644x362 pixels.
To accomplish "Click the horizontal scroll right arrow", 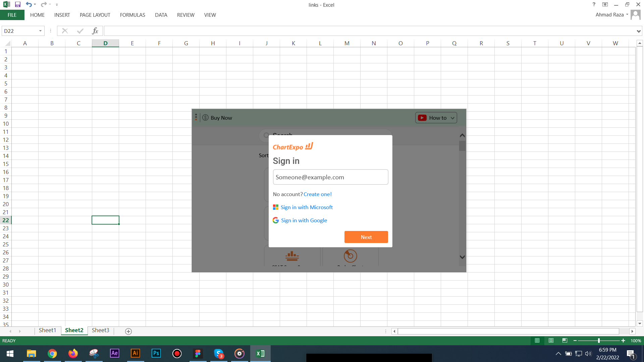I will click(x=632, y=331).
